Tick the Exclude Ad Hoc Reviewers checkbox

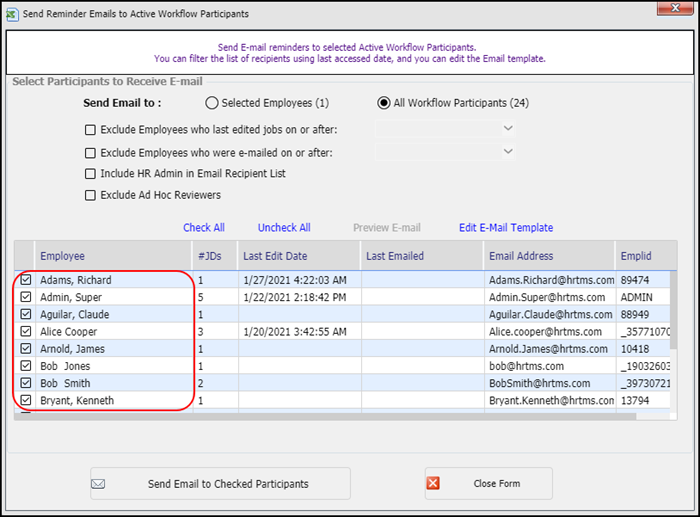tap(91, 195)
